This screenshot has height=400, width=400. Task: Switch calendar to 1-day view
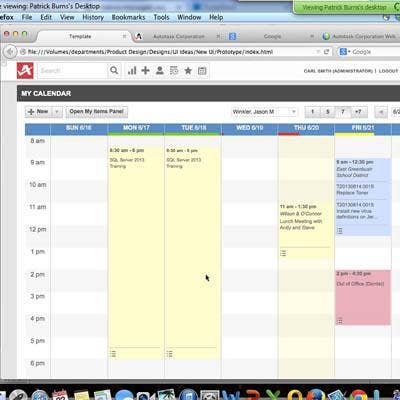click(x=312, y=112)
